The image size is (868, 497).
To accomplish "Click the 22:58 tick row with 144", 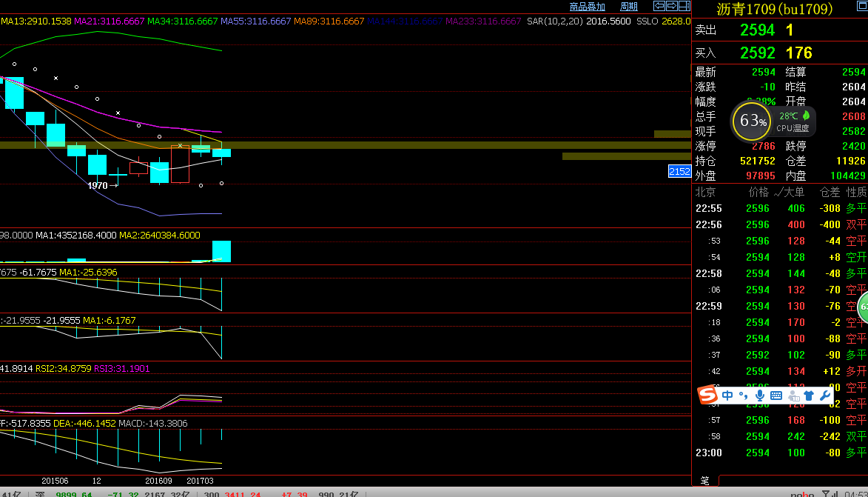I will tap(780, 273).
